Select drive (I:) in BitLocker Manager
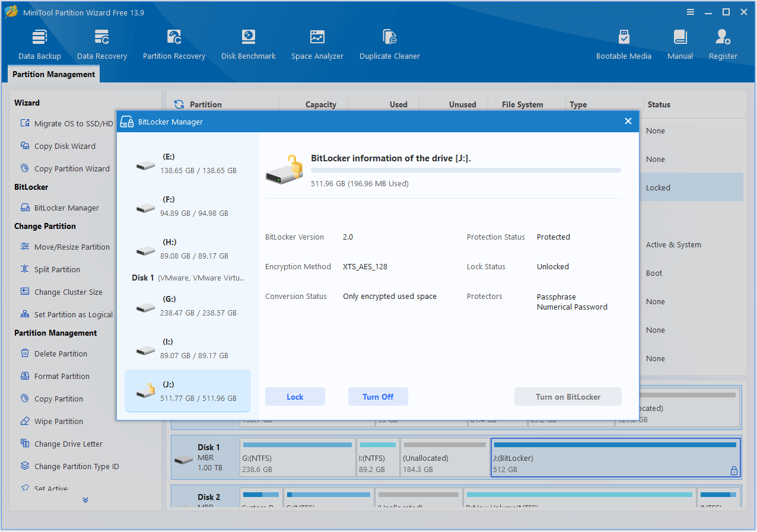757x532 pixels. pos(187,348)
